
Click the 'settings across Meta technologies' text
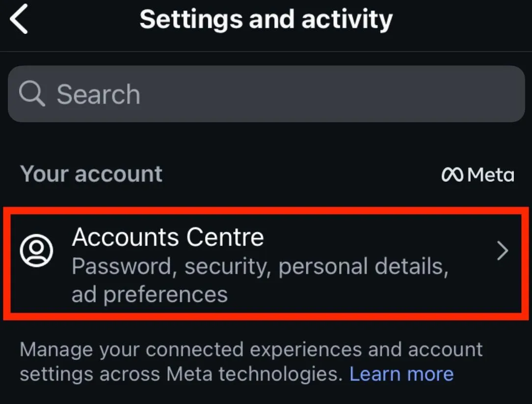pos(181,374)
